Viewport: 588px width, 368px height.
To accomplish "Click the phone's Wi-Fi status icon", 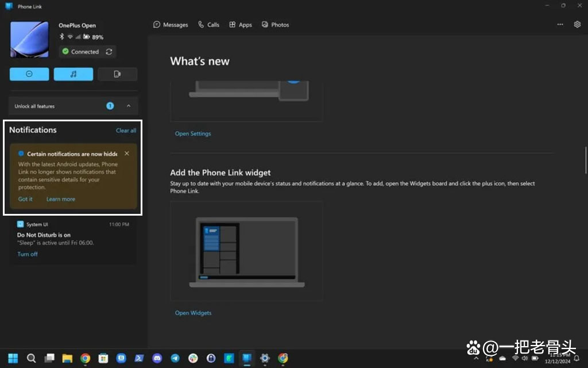I will point(70,37).
